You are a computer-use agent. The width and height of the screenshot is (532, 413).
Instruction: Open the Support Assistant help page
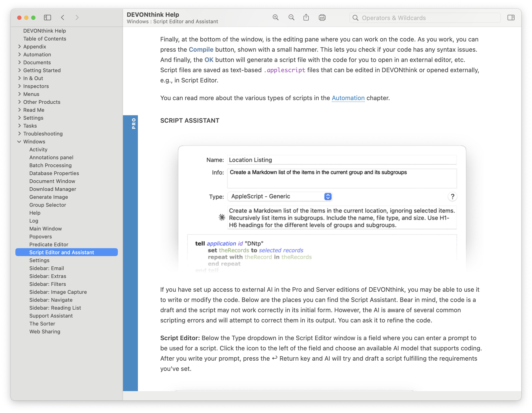[51, 316]
